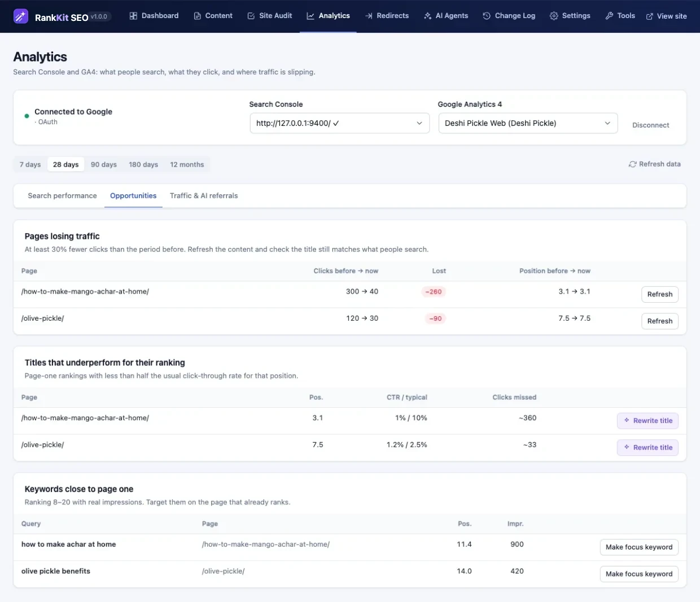This screenshot has width=700, height=602.
Task: Open the Dashboard menu item
Action: [x=154, y=16]
